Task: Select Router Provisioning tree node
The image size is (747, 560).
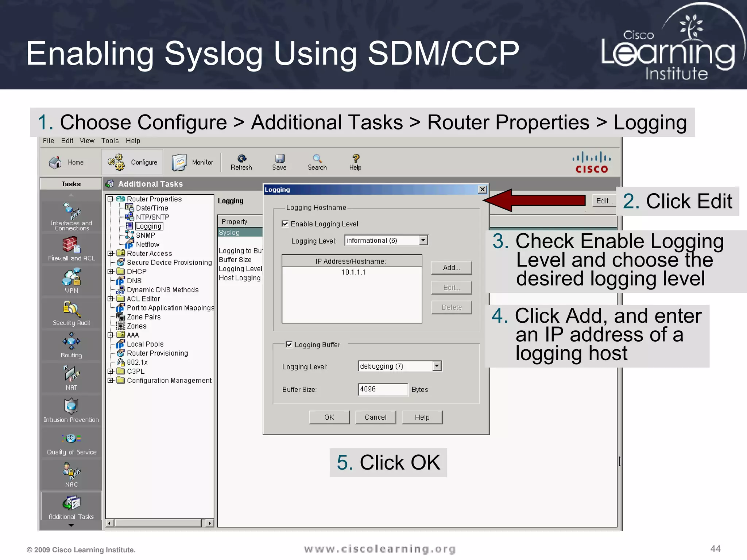Action: (157, 353)
